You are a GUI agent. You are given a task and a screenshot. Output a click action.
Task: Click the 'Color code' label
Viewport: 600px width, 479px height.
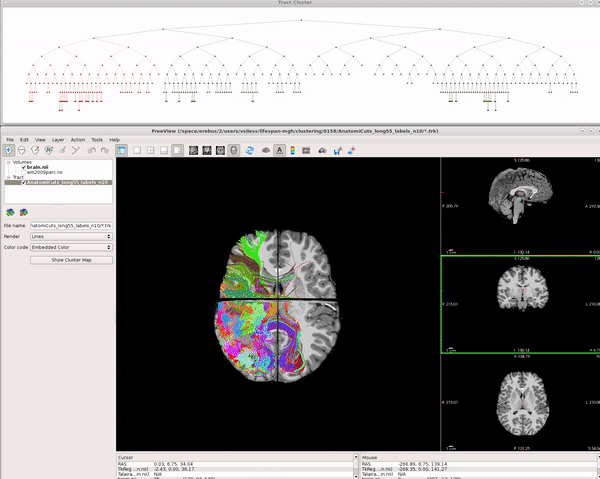point(16,247)
